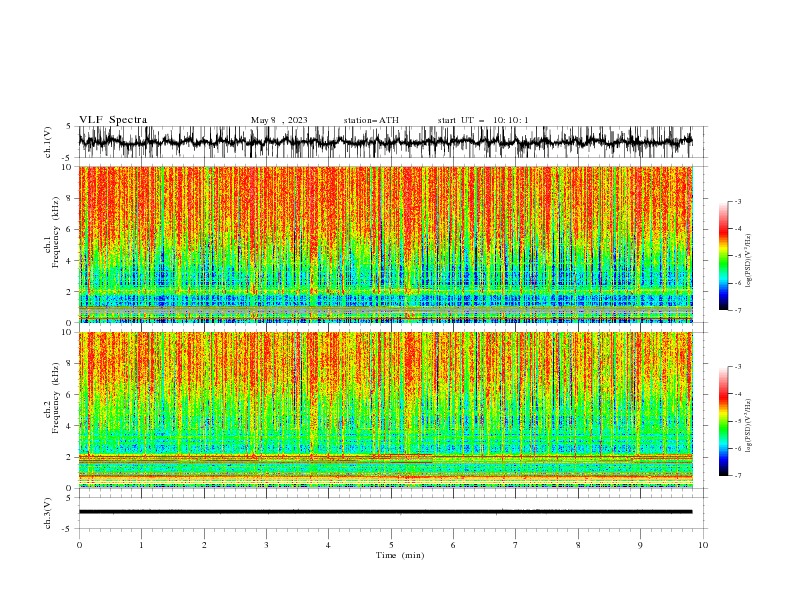Click the ch.2 spectrogram panel
This screenshot has height=612, width=792.
(385, 410)
